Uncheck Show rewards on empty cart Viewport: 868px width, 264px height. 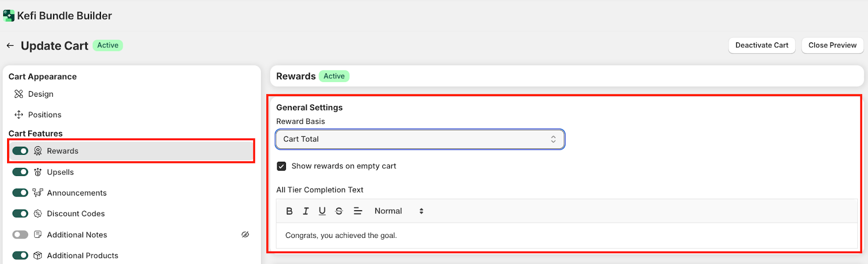(x=282, y=166)
